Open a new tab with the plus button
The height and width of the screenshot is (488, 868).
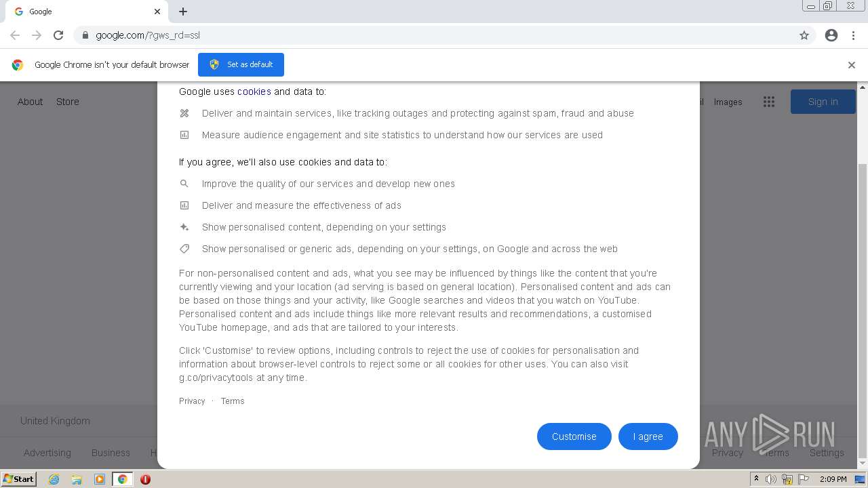[x=183, y=12]
